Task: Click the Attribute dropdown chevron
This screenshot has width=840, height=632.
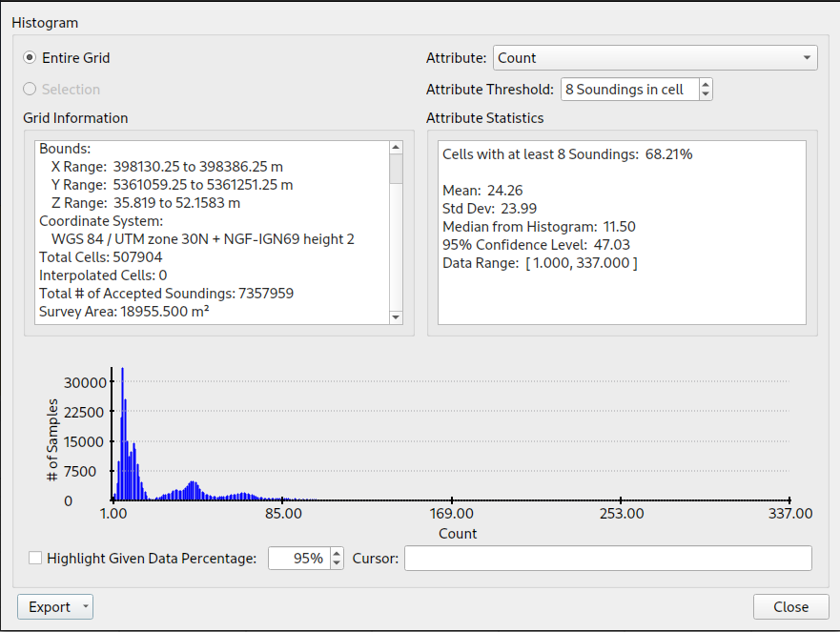Action: [x=805, y=57]
